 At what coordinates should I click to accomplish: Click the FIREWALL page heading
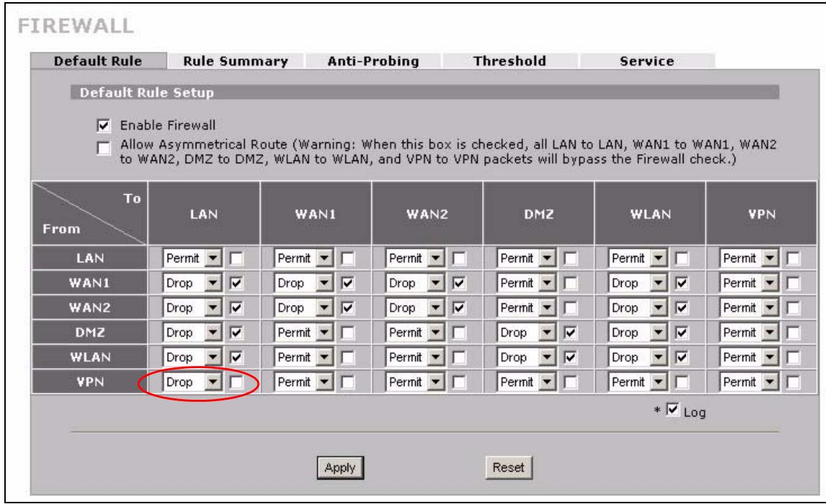coord(76,26)
